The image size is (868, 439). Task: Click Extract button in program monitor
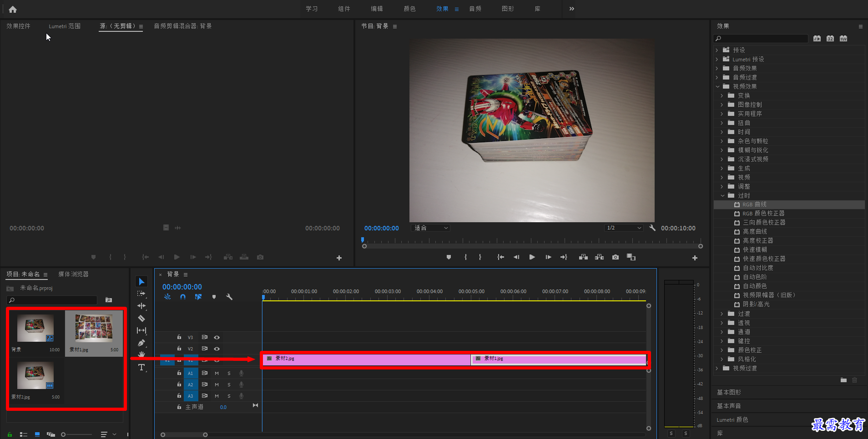[600, 257]
